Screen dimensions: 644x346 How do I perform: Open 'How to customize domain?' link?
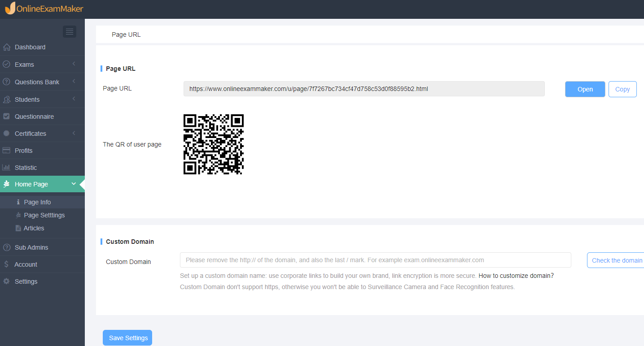click(x=516, y=276)
